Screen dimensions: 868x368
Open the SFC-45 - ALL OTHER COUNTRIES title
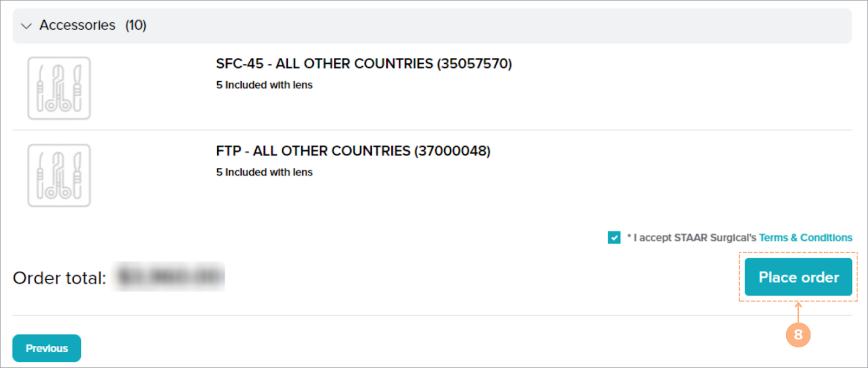[324, 64]
